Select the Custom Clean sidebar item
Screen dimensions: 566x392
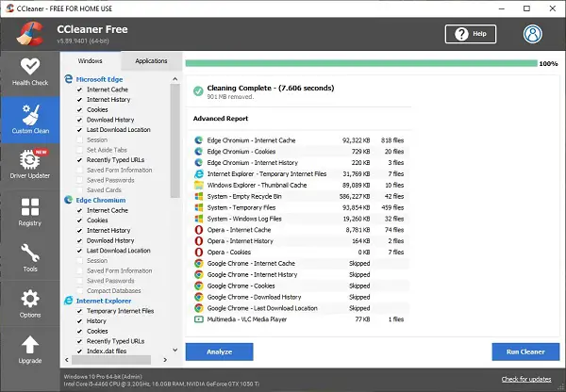[30, 120]
